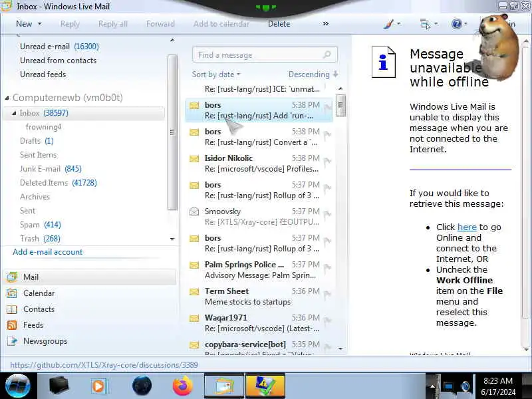Screen dimensions: 532x399
Task: Click New on the toolbar
Action: 24,24
